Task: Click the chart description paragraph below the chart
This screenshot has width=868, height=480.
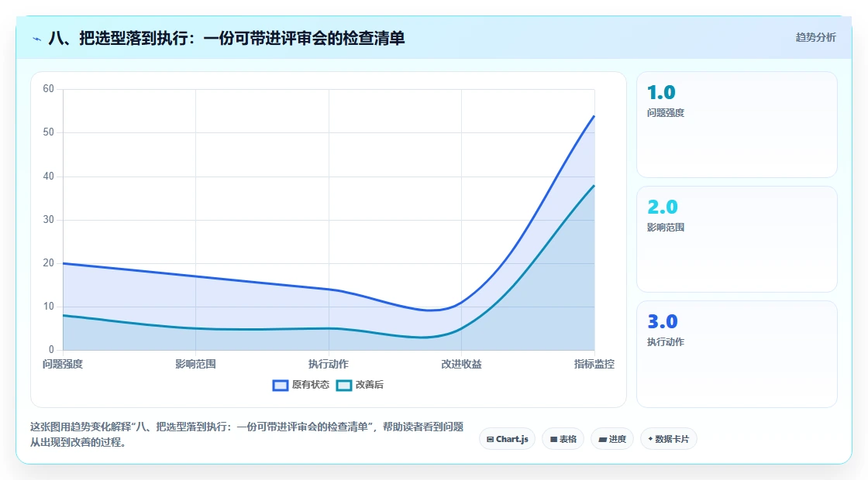Action: point(247,434)
